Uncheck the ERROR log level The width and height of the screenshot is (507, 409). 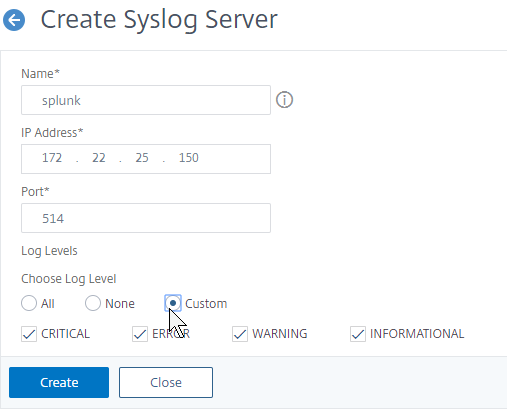pyautogui.click(x=140, y=334)
